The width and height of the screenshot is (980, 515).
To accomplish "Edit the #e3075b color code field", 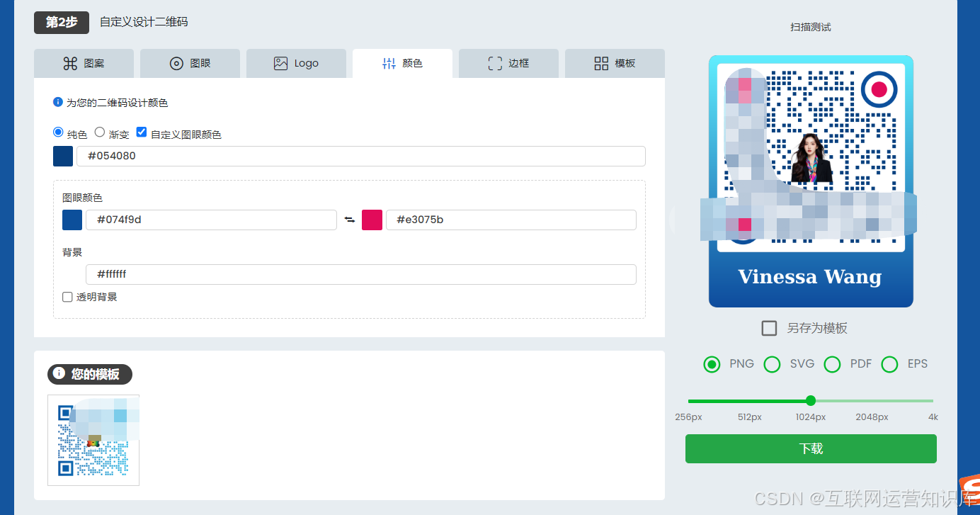I will (511, 220).
